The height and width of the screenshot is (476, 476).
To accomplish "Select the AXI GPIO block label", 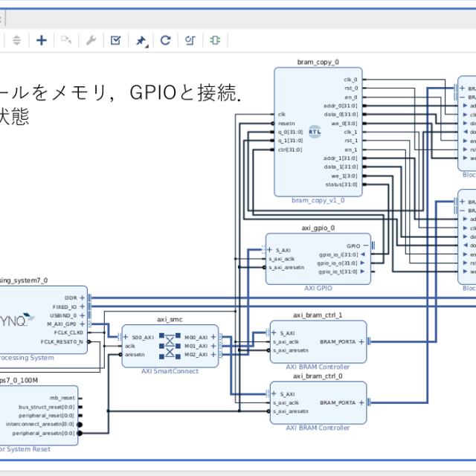I will tap(318, 288).
